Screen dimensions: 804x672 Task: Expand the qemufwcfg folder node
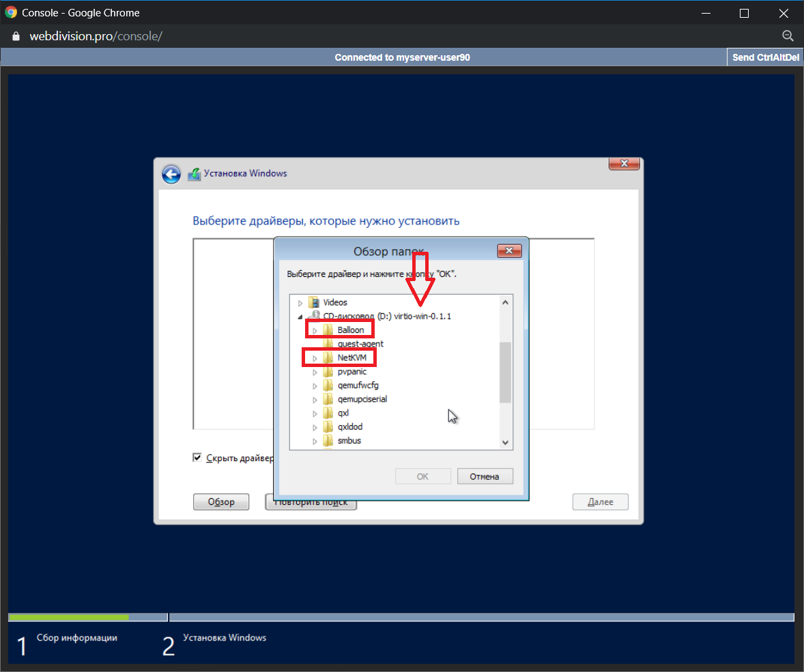click(315, 386)
